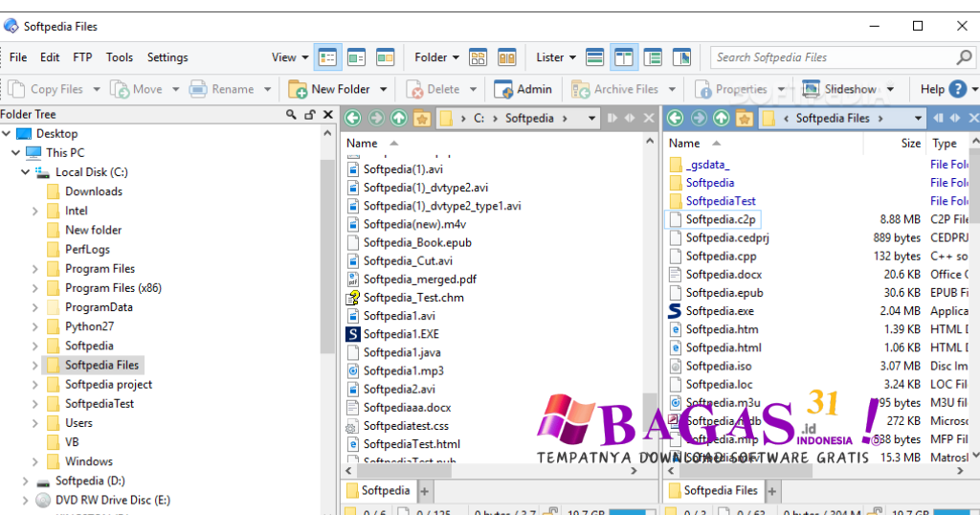
Task: Open the File menu
Action: pos(18,57)
